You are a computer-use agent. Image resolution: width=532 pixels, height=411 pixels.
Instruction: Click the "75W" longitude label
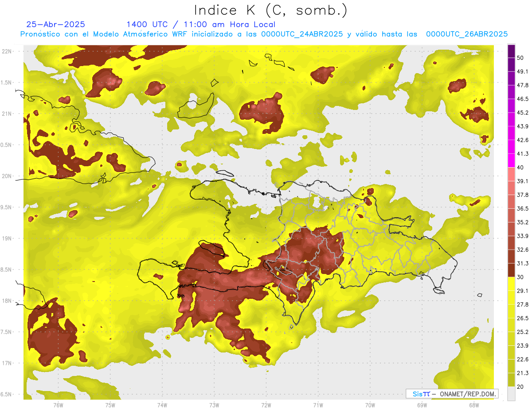(x=110, y=405)
